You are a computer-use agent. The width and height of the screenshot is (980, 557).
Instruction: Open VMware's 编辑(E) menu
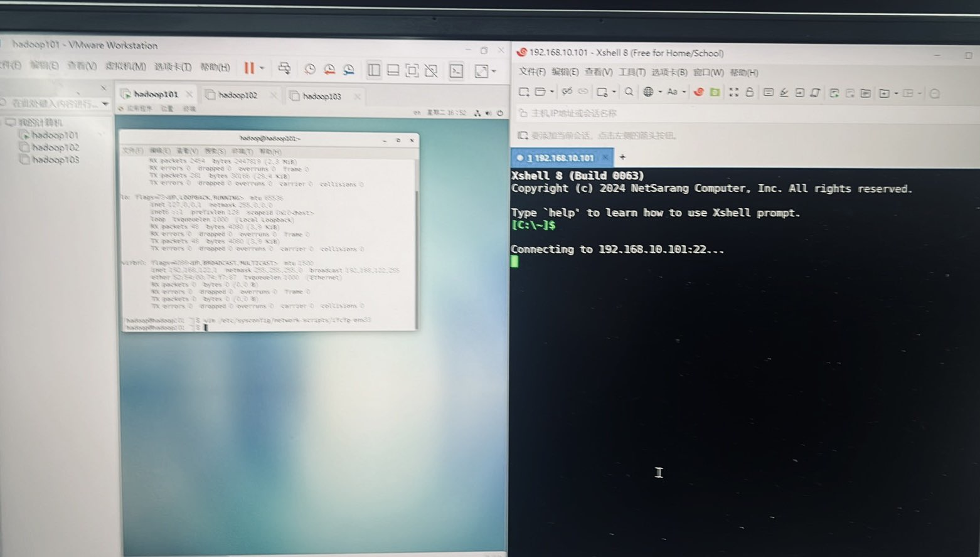pos(44,65)
